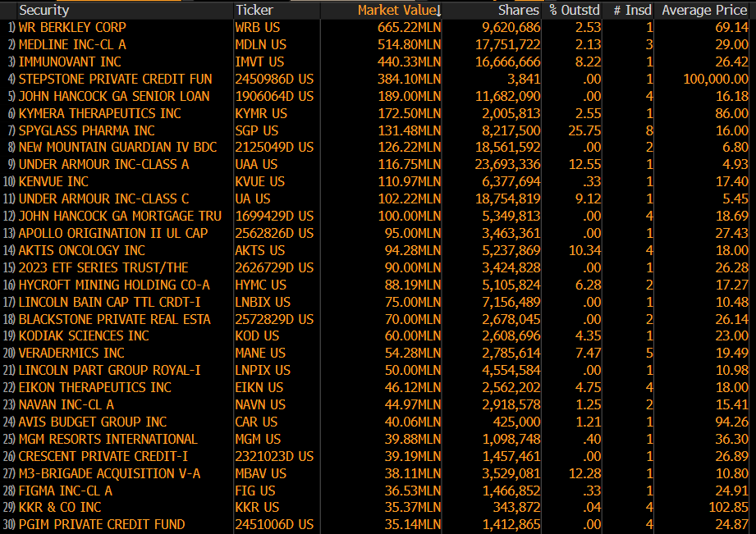Open BLACKSTONE PRIVATE REAL ESTA entry
Viewport: 756px width, 534px height.
point(115,320)
